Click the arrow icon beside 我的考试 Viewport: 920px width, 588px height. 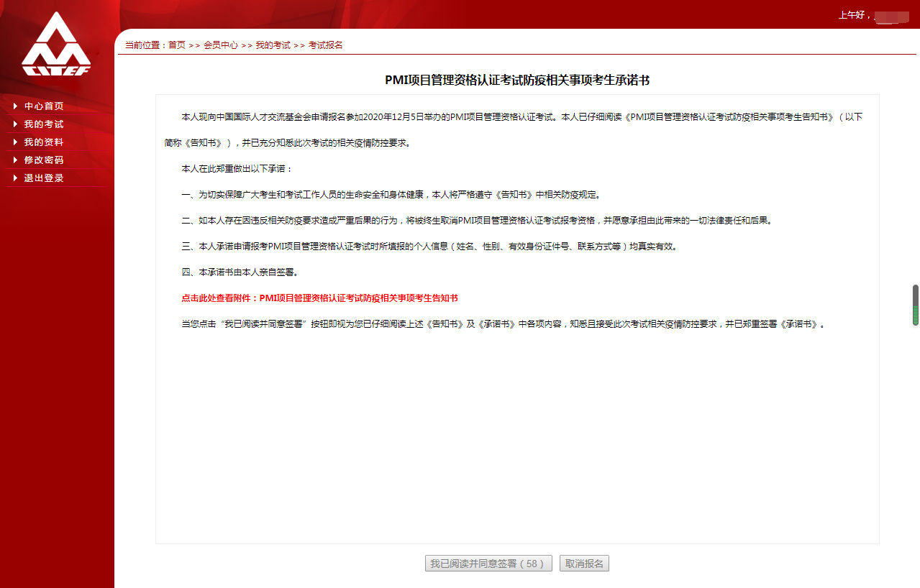coord(15,124)
